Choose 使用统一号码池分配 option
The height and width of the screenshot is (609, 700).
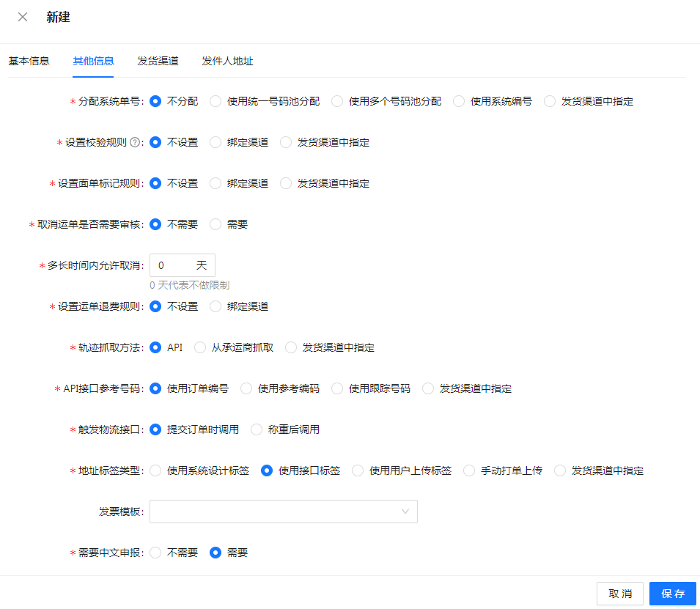(x=215, y=101)
